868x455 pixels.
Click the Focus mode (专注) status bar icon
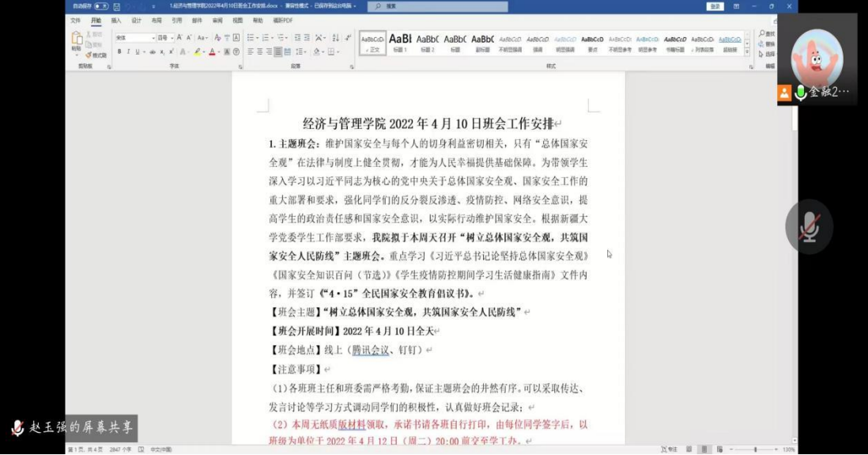669,449
